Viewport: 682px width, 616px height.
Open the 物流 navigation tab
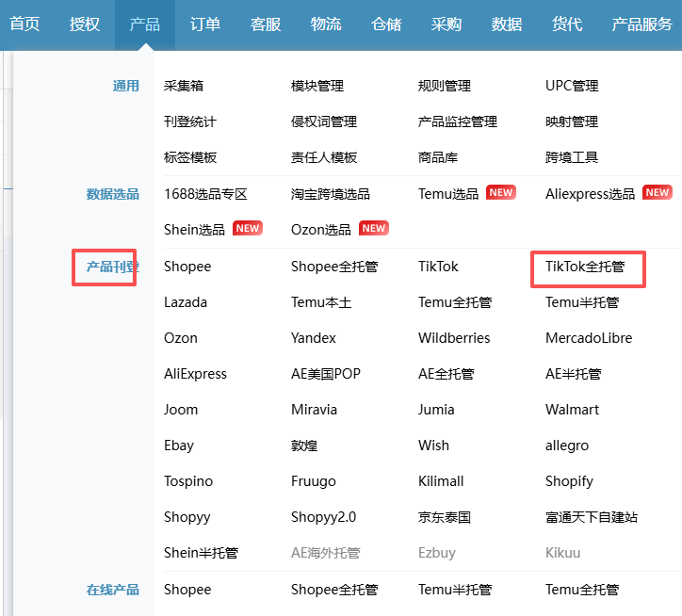point(326,24)
